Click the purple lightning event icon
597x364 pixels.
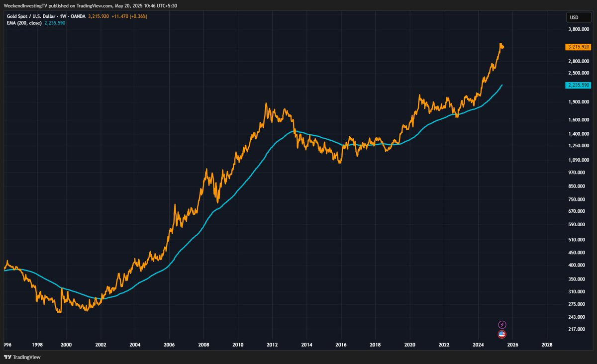tap(502, 324)
